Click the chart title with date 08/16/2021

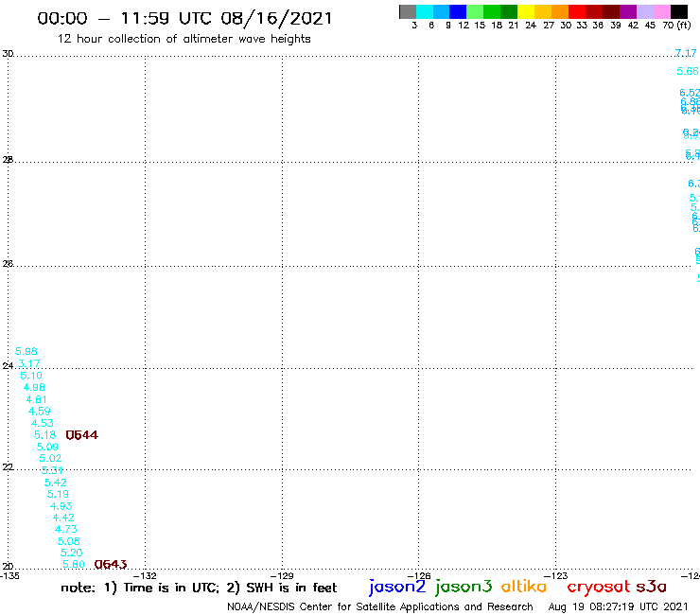point(184,18)
